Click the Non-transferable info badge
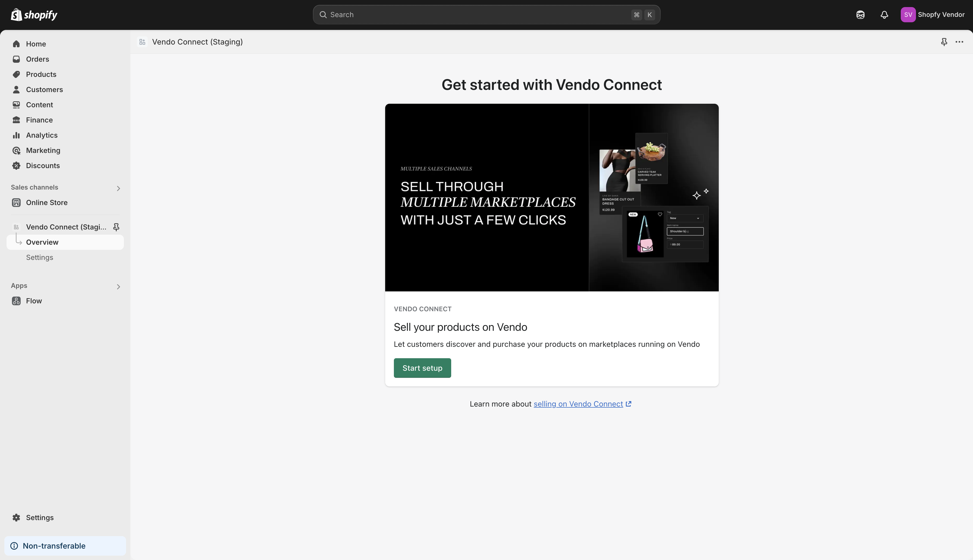The height and width of the screenshot is (560, 973). point(54,546)
